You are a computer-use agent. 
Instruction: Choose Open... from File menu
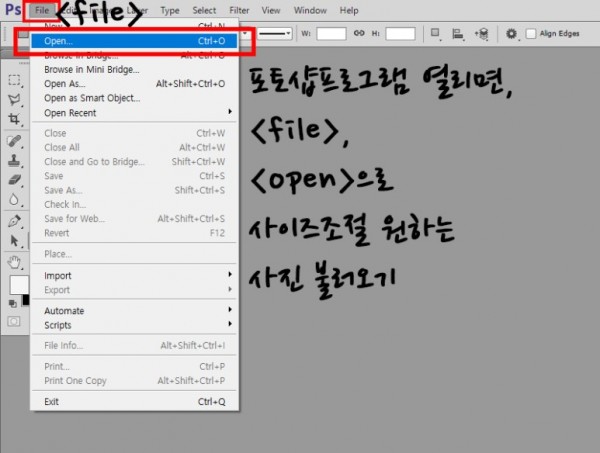tap(134, 41)
